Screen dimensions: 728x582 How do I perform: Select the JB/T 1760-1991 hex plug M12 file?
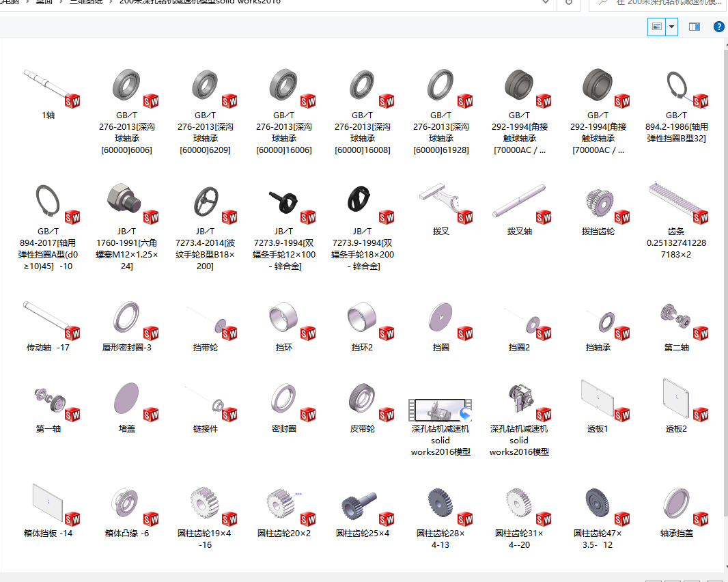127,227
